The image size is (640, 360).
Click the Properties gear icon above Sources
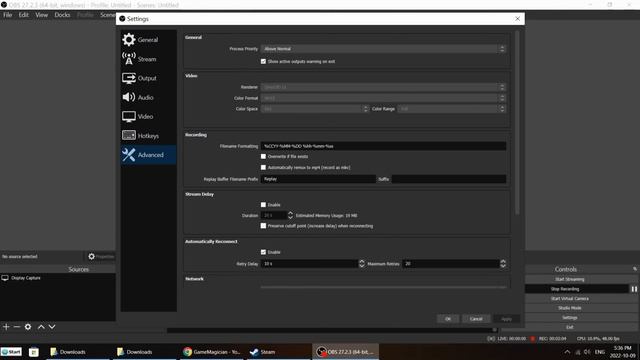click(x=91, y=256)
